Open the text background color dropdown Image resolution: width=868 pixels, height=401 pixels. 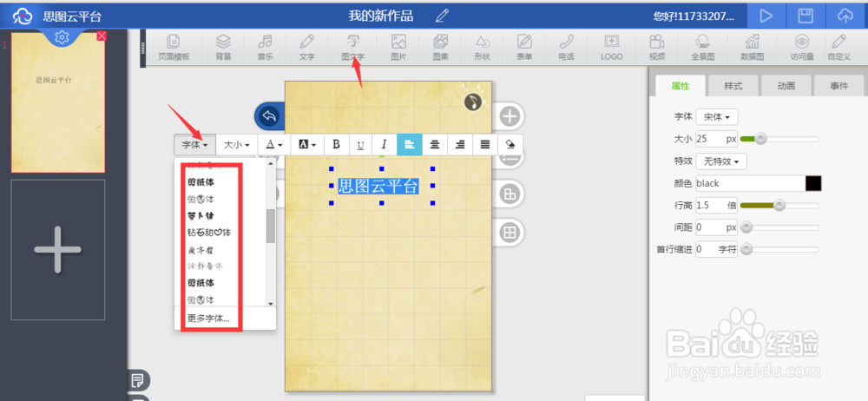click(x=307, y=145)
